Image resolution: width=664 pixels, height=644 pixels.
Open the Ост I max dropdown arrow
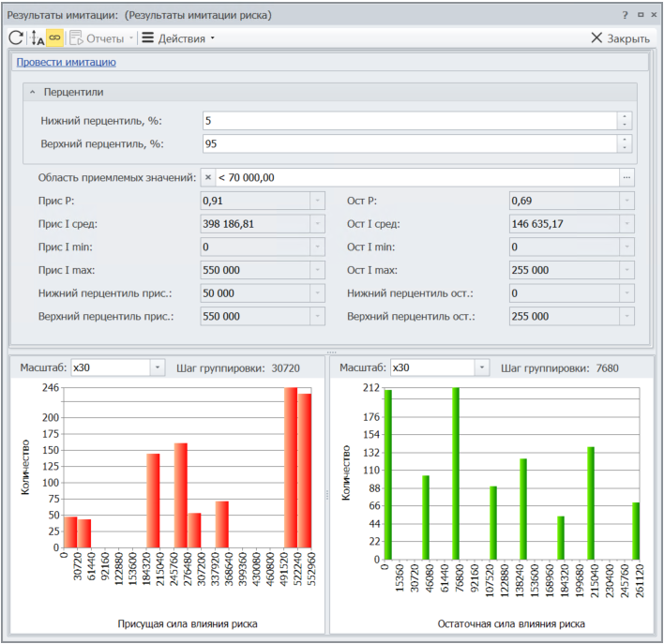click(x=626, y=270)
